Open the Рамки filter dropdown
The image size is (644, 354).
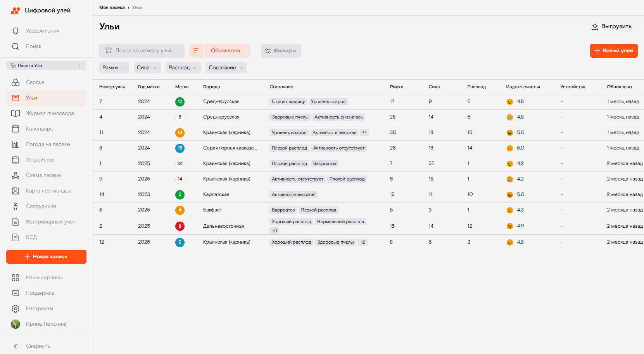point(114,68)
